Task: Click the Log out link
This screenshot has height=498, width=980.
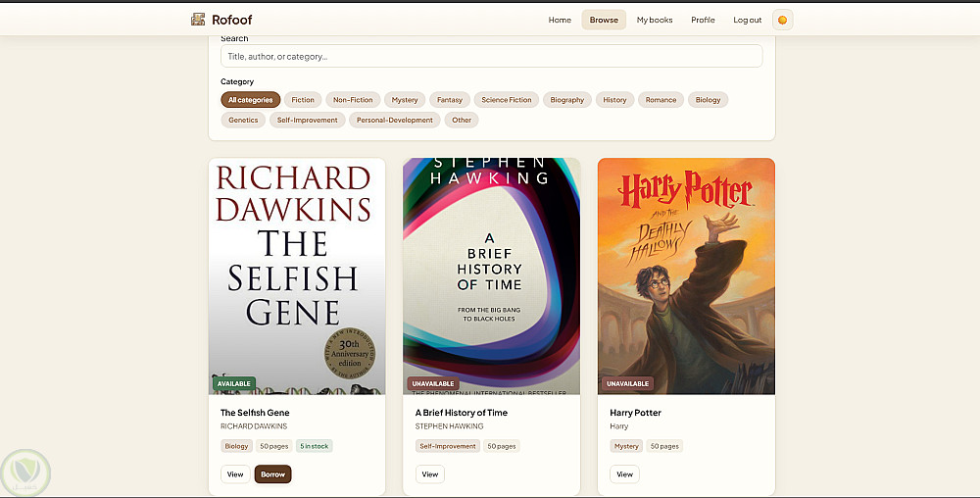Action: coord(747,20)
